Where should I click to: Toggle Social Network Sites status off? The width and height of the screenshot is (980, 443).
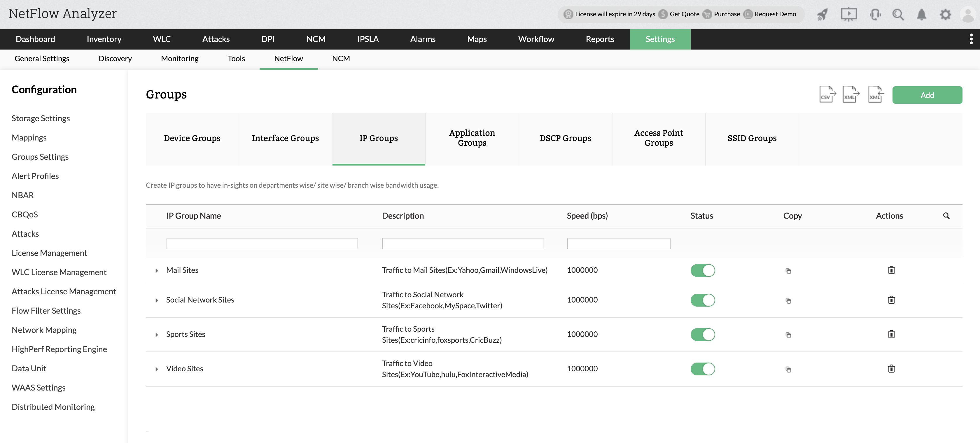coord(702,300)
